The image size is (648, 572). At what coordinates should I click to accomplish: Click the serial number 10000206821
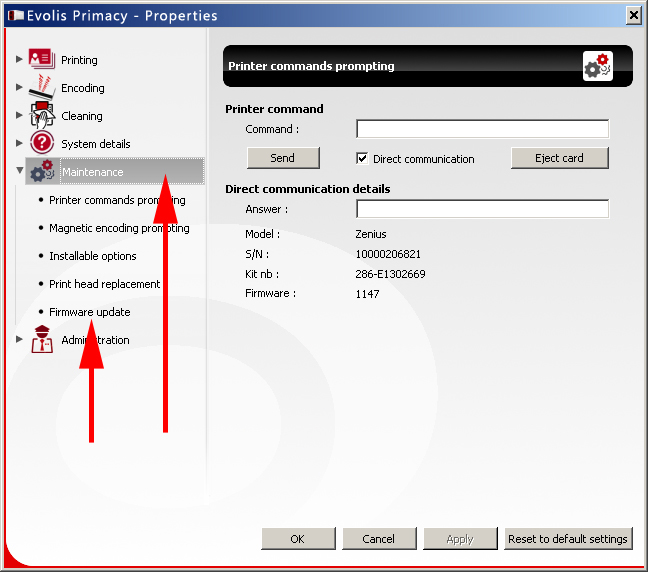pos(388,254)
